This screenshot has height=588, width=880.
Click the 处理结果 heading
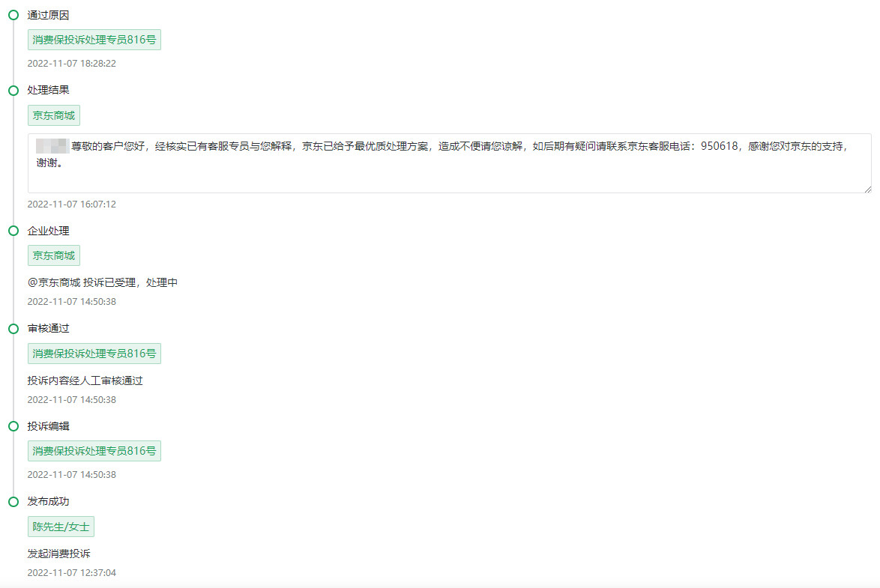48,90
